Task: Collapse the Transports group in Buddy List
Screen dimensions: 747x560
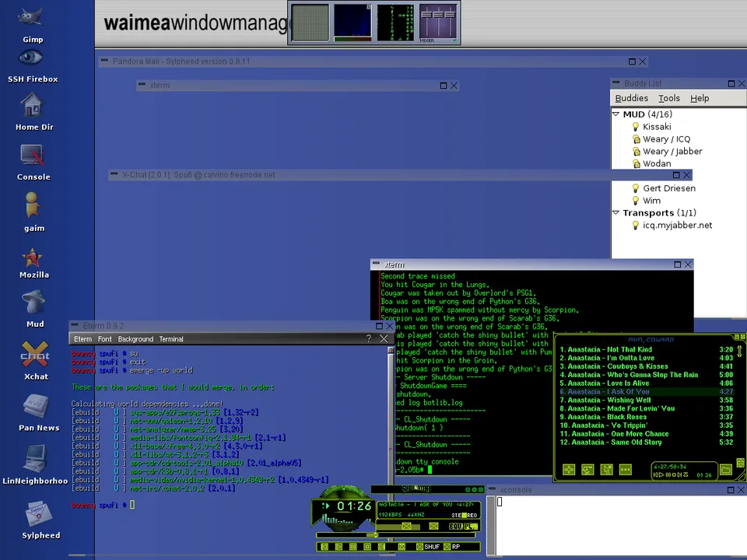Action: [x=615, y=213]
